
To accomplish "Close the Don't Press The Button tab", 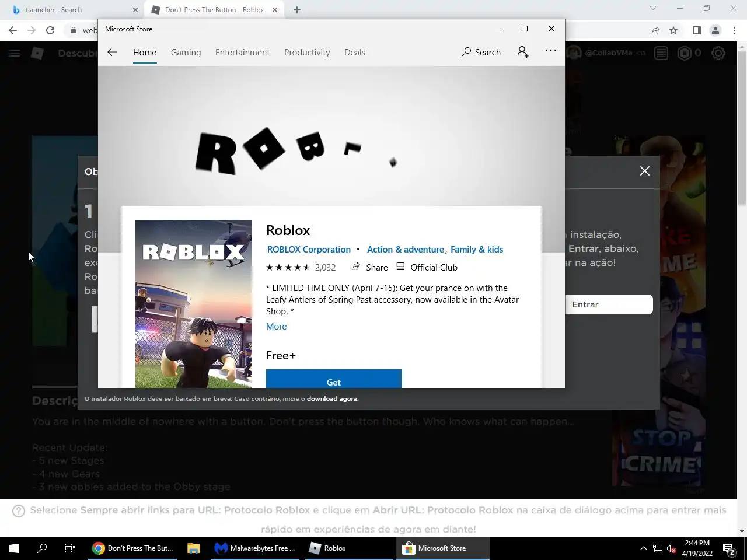I will [275, 10].
